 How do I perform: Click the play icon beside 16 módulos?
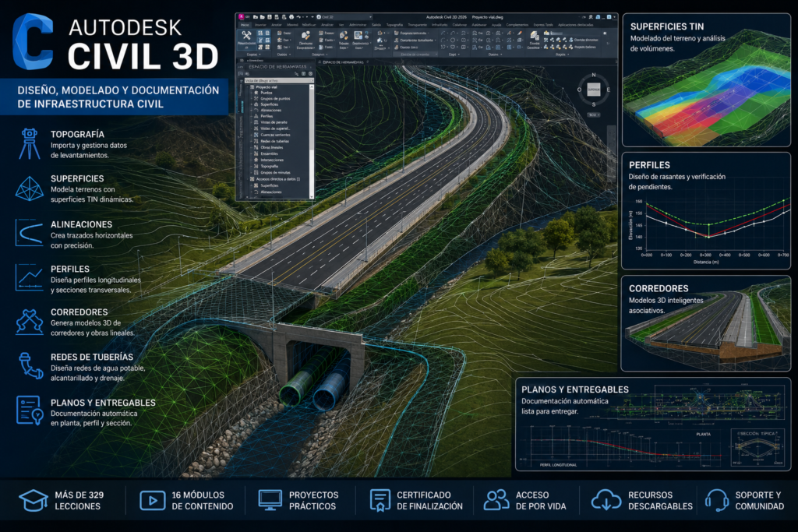152,501
